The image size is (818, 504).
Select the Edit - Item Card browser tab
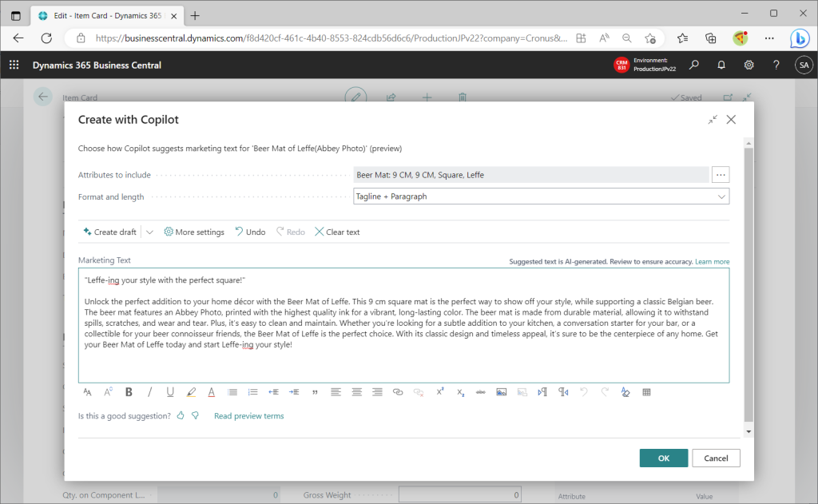[x=107, y=16]
